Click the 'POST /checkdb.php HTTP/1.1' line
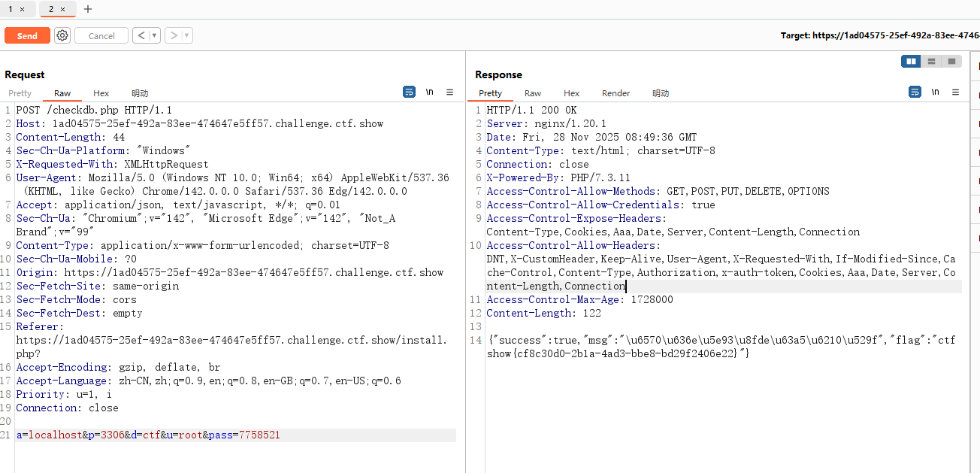980x473 pixels. [x=94, y=110]
